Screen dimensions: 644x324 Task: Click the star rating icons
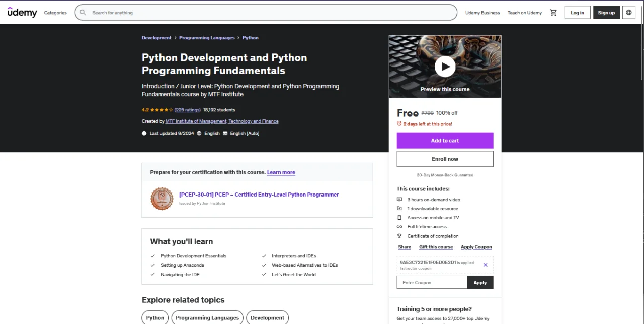162,110
